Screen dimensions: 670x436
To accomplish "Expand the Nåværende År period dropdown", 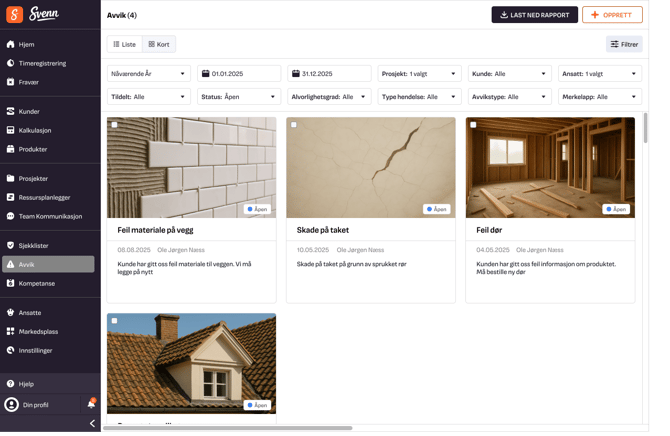I will pyautogui.click(x=148, y=74).
